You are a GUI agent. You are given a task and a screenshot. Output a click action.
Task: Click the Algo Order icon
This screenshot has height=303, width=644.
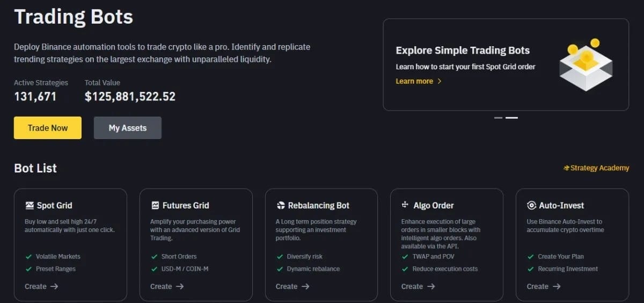pos(405,205)
